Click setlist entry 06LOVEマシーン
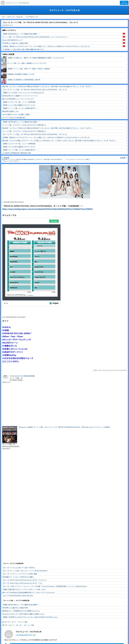This screenshot has height=644, width=129. [x=10, y=343]
